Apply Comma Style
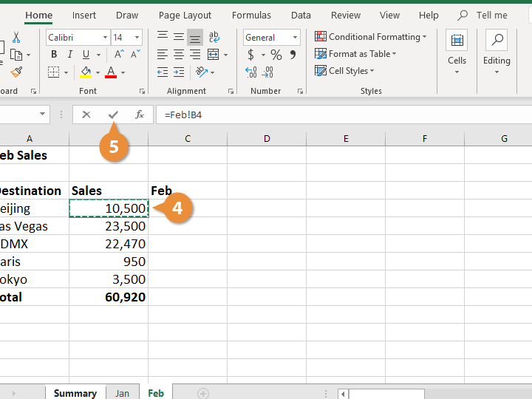This screenshot has width=532, height=399. 293,54
